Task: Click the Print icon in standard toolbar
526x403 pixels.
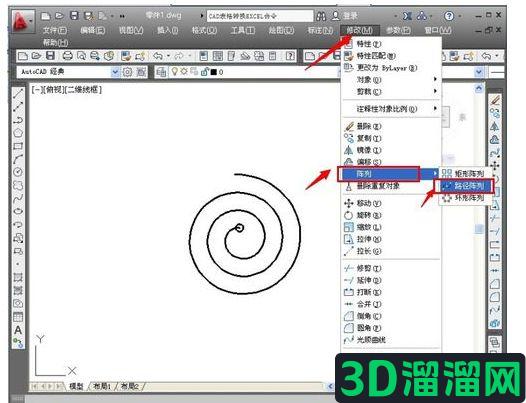Action: coord(67,56)
